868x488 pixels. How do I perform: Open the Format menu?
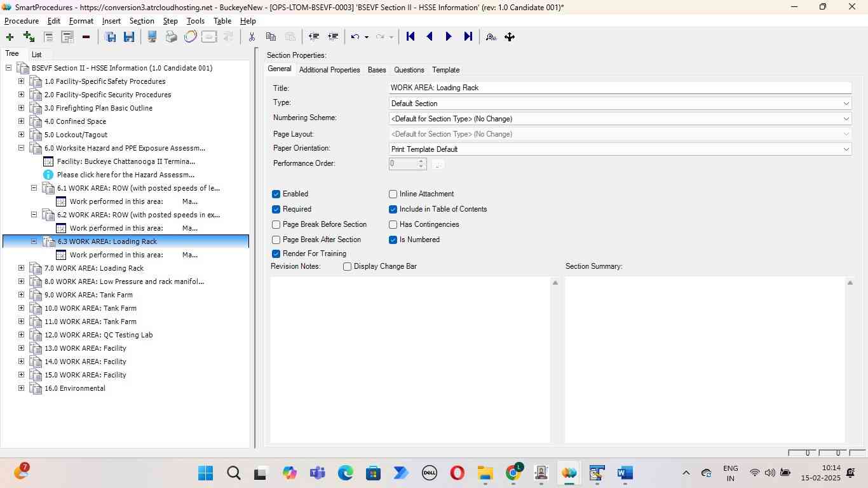tap(81, 21)
